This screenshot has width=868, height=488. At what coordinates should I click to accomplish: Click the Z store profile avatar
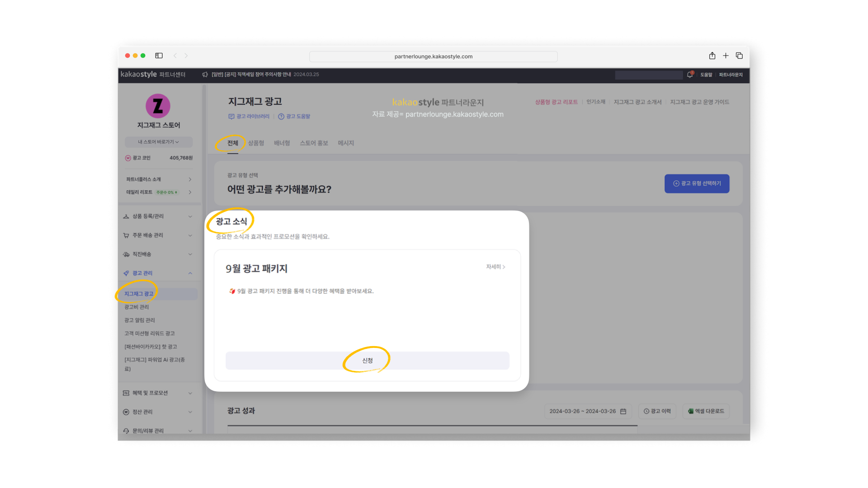[x=158, y=106]
